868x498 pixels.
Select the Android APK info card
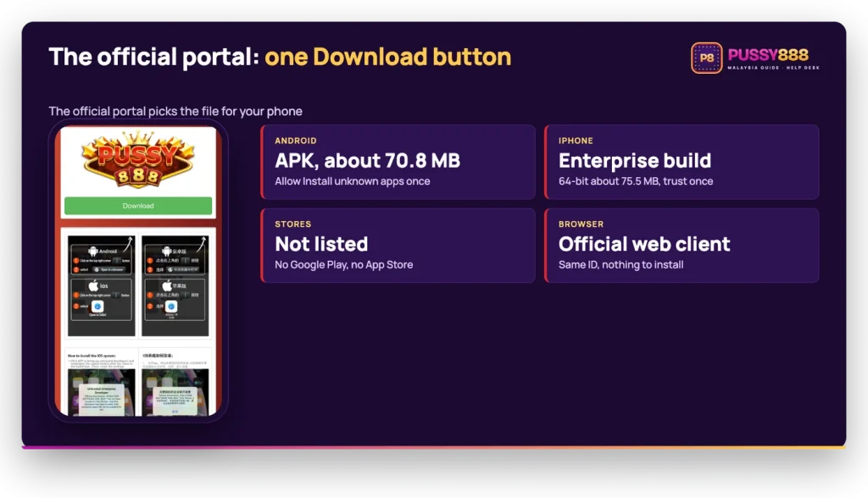(x=398, y=162)
